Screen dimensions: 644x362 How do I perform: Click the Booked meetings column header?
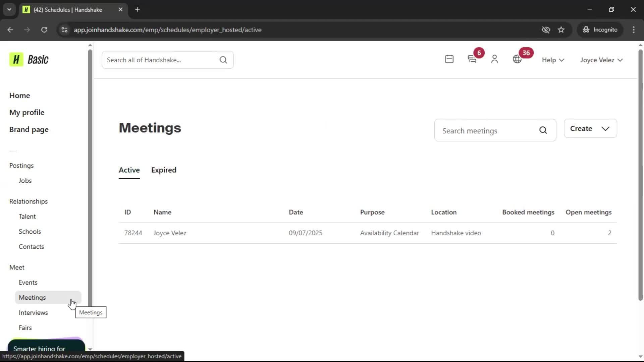tap(528, 212)
